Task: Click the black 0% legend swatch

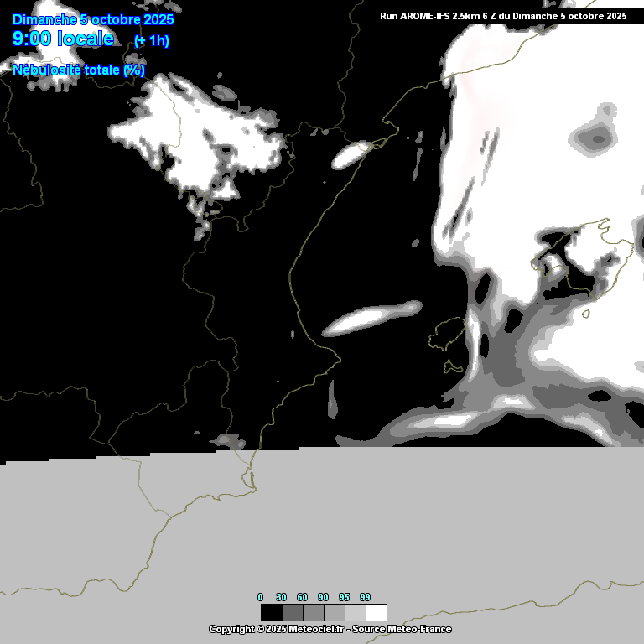Action: (271, 612)
